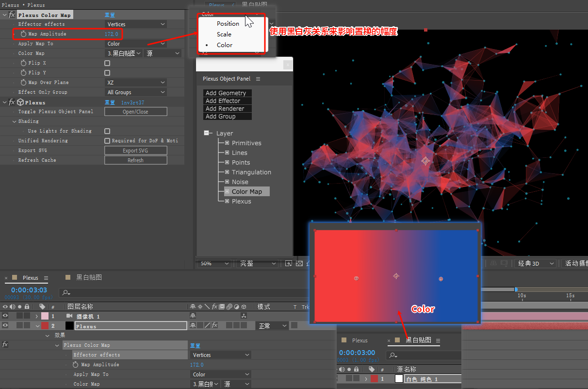This screenshot has height=389, width=588.
Task: Click the camera icon on layer 摄像机 1
Action: point(69,316)
